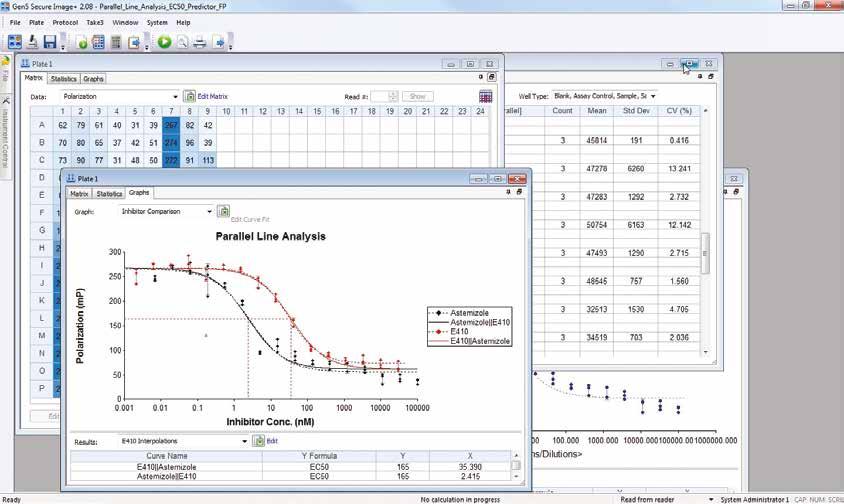
Task: Click the Edit Matrix link
Action: click(x=213, y=96)
